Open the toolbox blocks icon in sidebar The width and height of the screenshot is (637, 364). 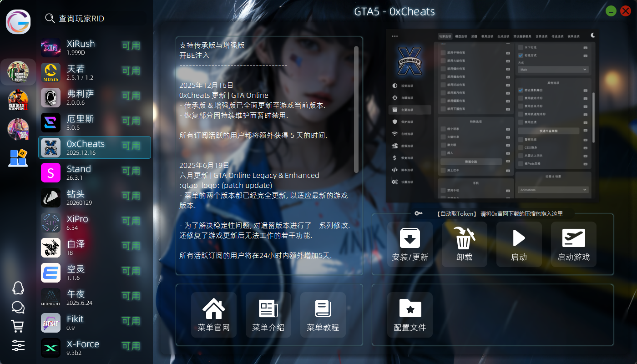(18, 158)
